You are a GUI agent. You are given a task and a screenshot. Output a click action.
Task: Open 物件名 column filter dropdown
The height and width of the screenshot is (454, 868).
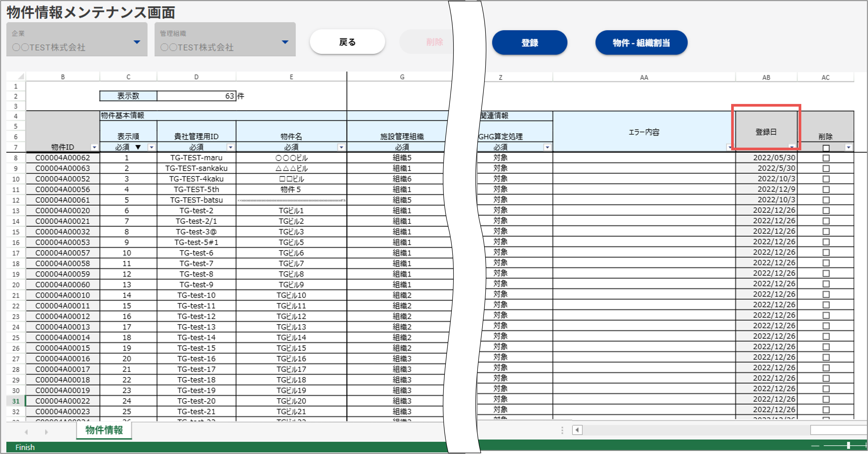click(341, 147)
